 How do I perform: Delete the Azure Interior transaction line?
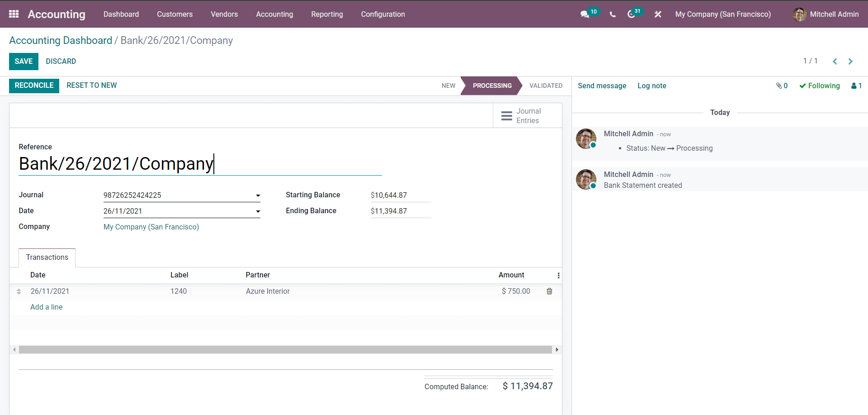pyautogui.click(x=549, y=291)
